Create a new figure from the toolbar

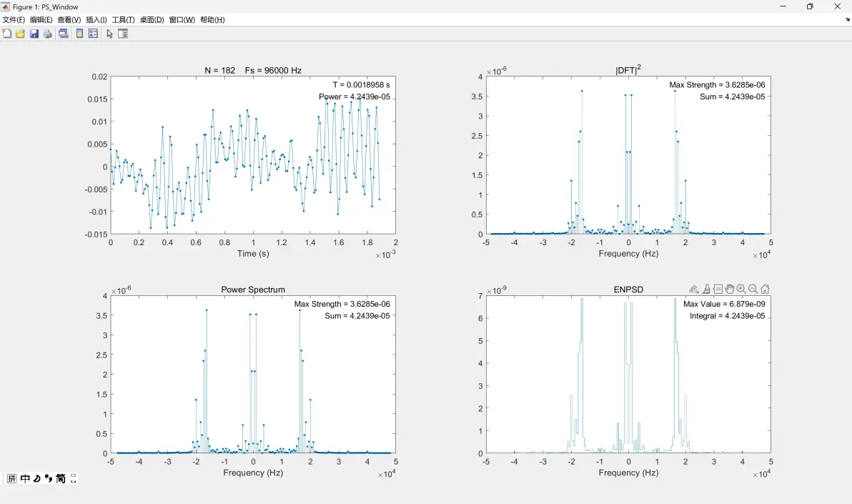point(7,34)
